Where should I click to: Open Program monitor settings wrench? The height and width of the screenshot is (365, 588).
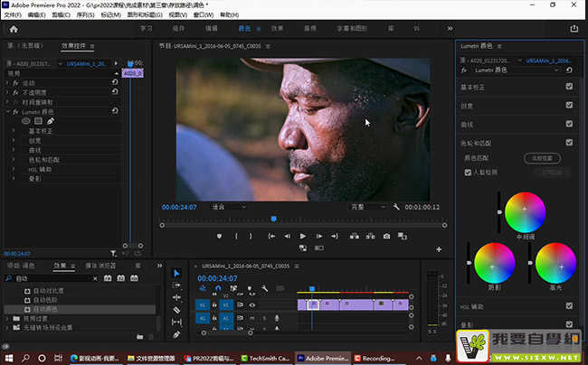396,207
